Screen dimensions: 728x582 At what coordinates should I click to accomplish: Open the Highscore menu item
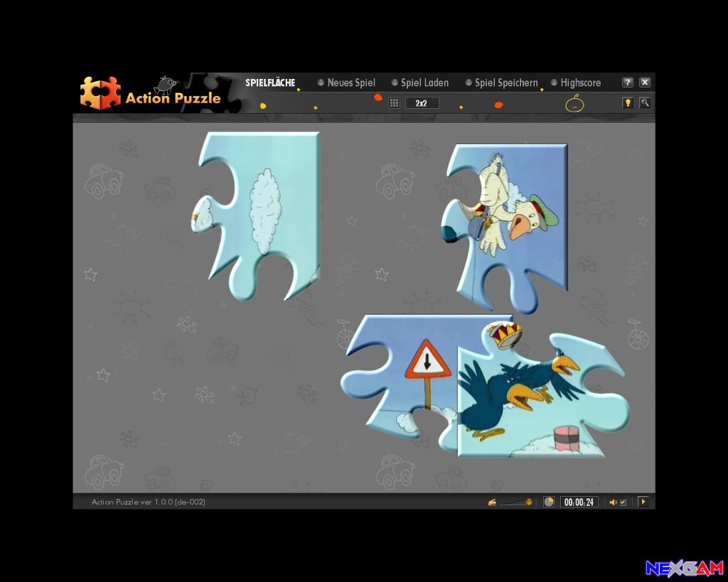pos(576,82)
